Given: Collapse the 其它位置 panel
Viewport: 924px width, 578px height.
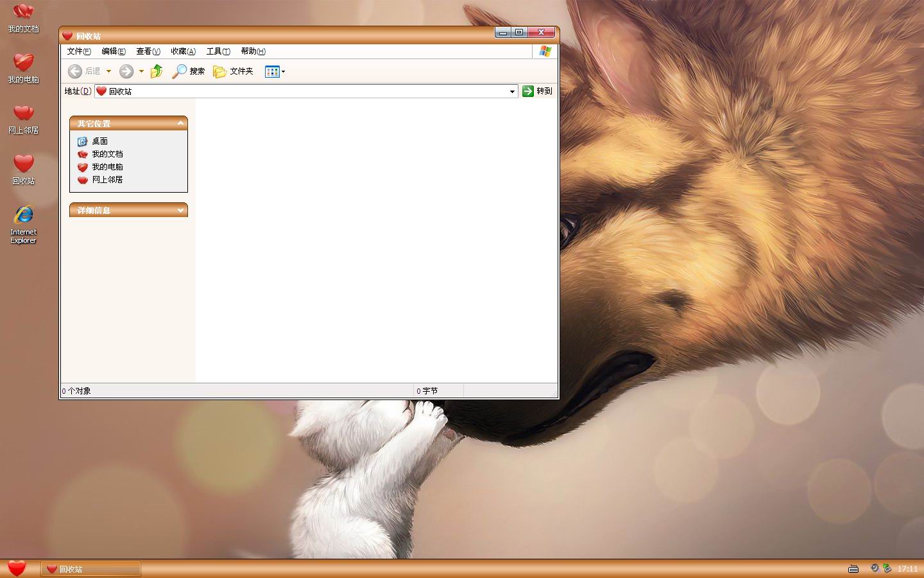Looking at the screenshot, I should (180, 123).
